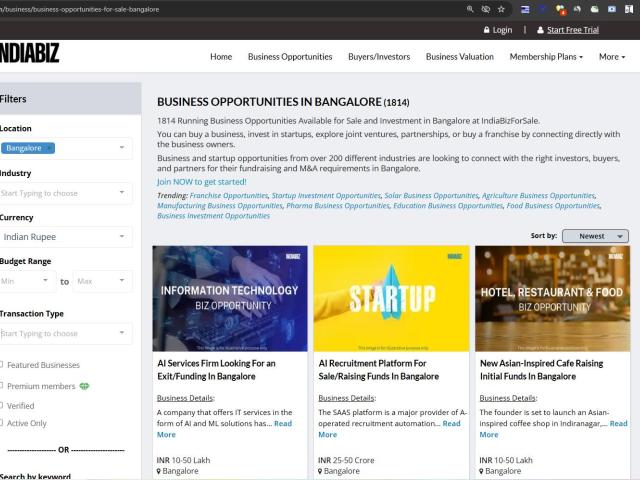Tick the Verified checkbox
The width and height of the screenshot is (640, 480).
tap(1, 405)
